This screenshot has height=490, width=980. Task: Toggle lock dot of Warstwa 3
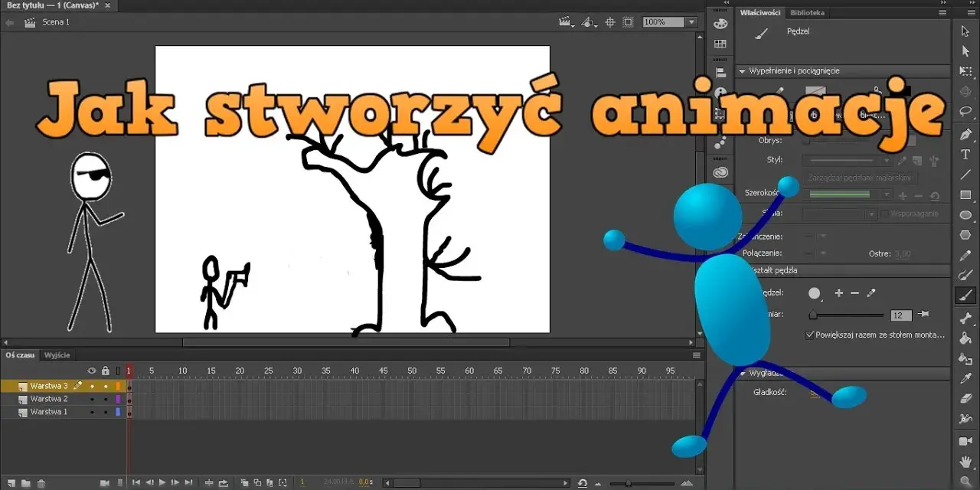[106, 386]
